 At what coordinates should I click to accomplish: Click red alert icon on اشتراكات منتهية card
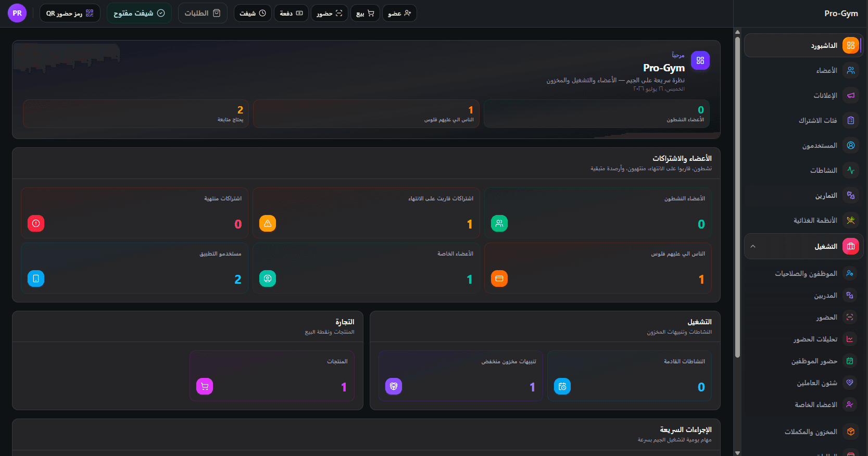tap(36, 223)
